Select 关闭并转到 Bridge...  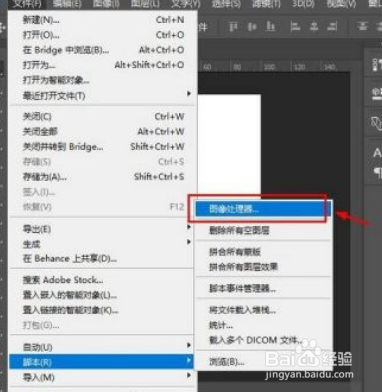[x=103, y=147]
